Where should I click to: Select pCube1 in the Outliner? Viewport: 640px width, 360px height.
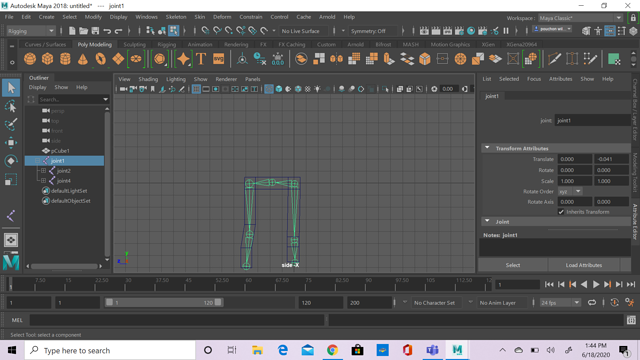(60, 151)
